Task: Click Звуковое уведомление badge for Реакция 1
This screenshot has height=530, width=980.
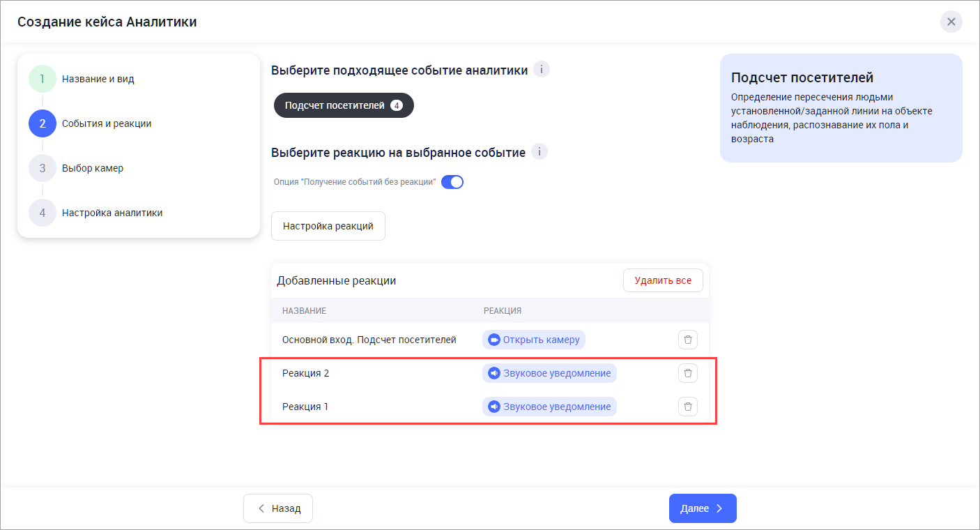Action: pyautogui.click(x=549, y=407)
